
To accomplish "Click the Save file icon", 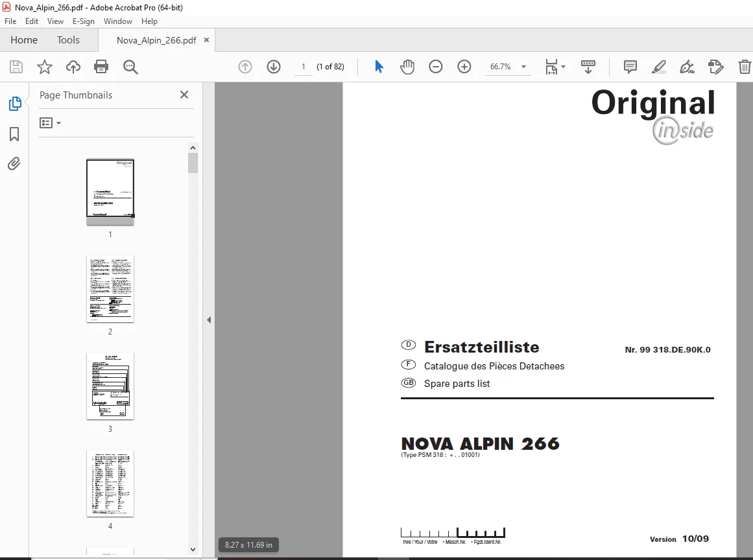I will (16, 67).
